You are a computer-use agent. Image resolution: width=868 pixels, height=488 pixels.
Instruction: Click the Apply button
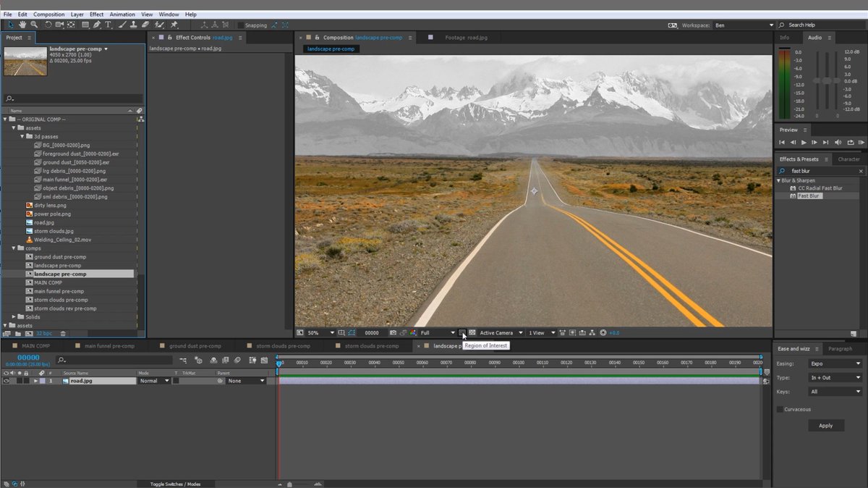[x=825, y=426]
